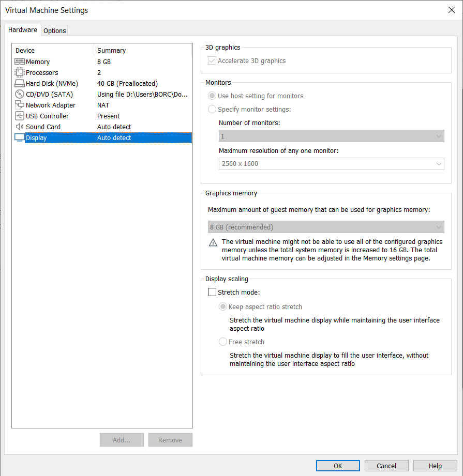Open the Number of monitors dropdown

[440, 135]
